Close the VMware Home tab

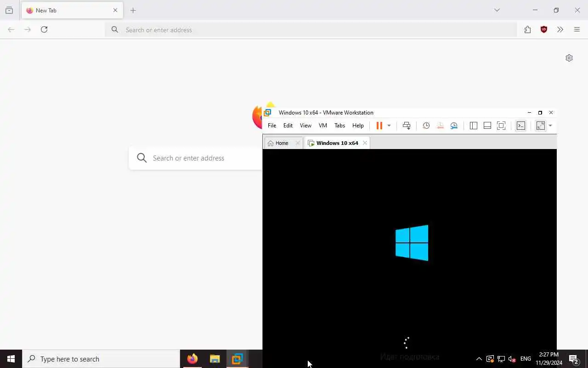click(x=298, y=143)
